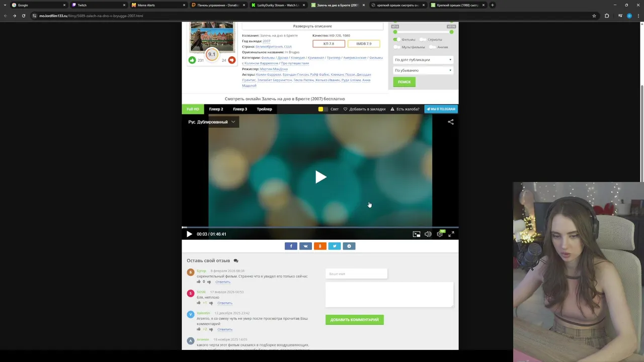Image resolution: width=644 pixels, height=362 pixels.
Task: Switch to the Плеер 3 tab
Action: tap(240, 109)
